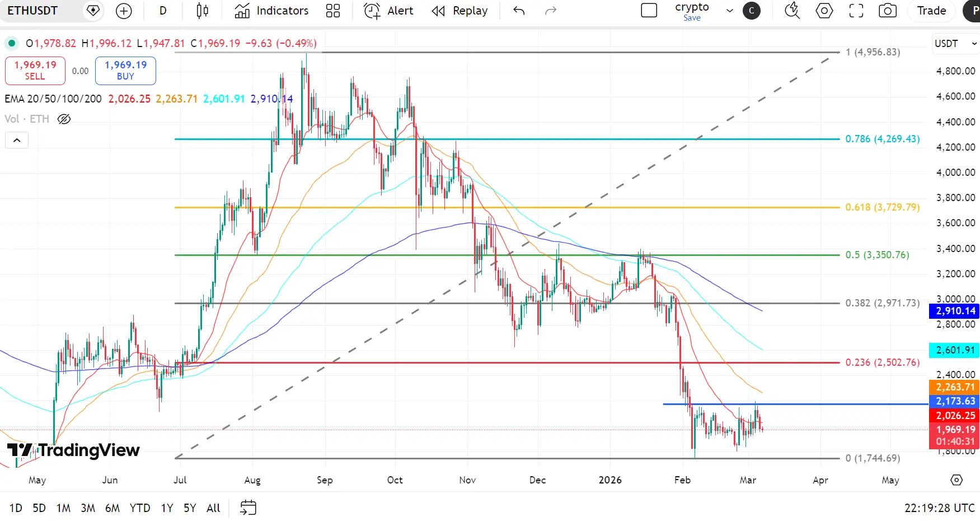Open the USDT currency dropdown
This screenshot has width=980, height=521.
point(955,44)
